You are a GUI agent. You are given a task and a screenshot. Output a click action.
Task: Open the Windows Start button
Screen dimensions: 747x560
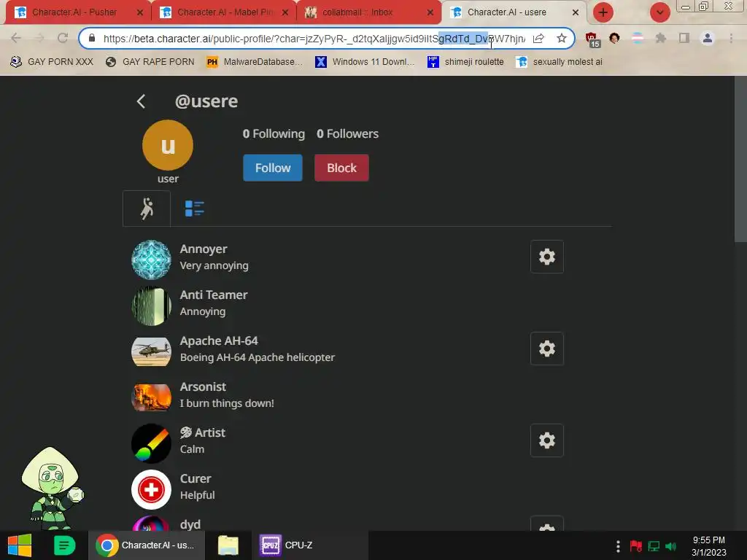tap(20, 545)
